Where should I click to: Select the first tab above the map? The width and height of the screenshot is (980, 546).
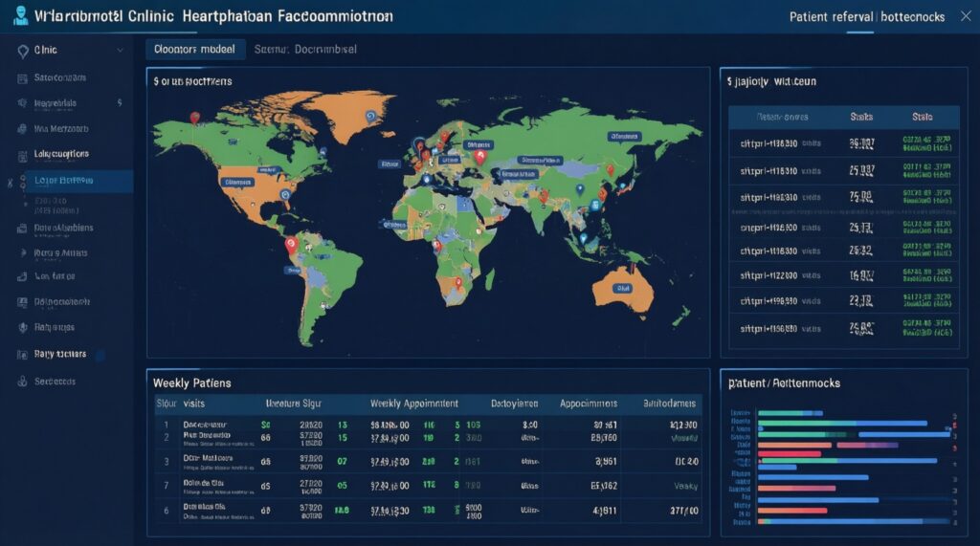click(x=195, y=50)
